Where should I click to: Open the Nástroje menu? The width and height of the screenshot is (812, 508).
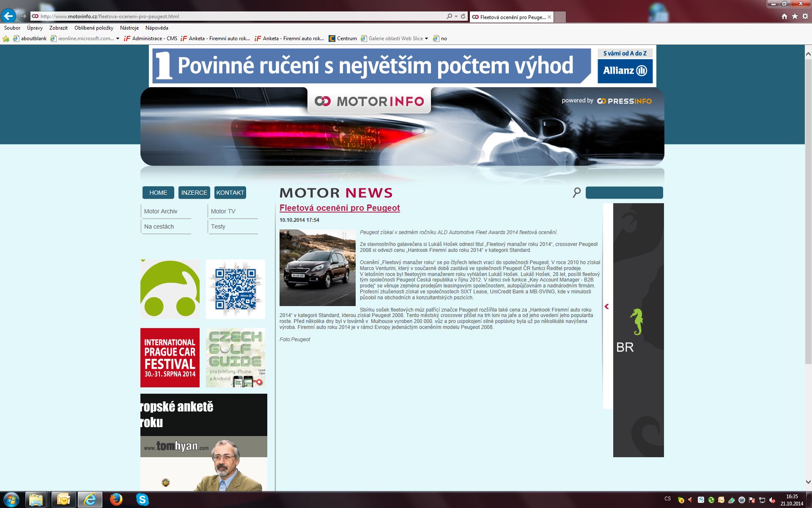tap(129, 28)
